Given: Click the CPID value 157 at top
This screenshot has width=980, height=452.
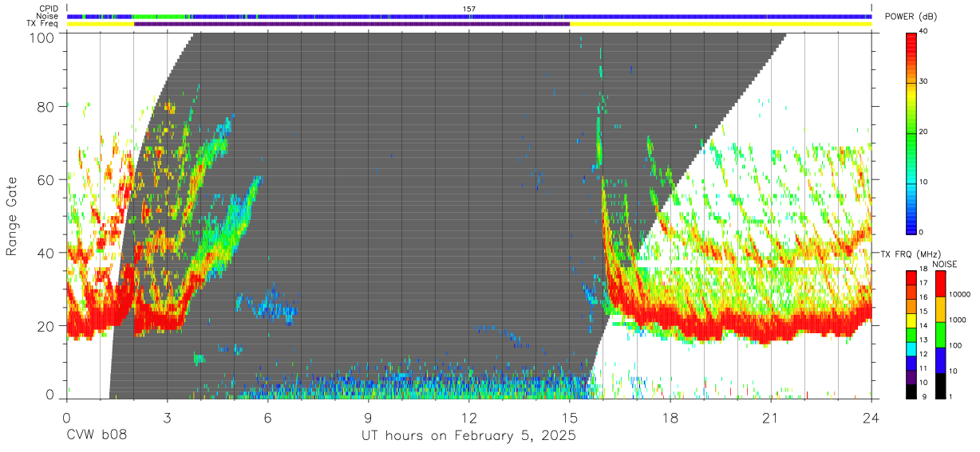Looking at the screenshot, I should coord(468,9).
